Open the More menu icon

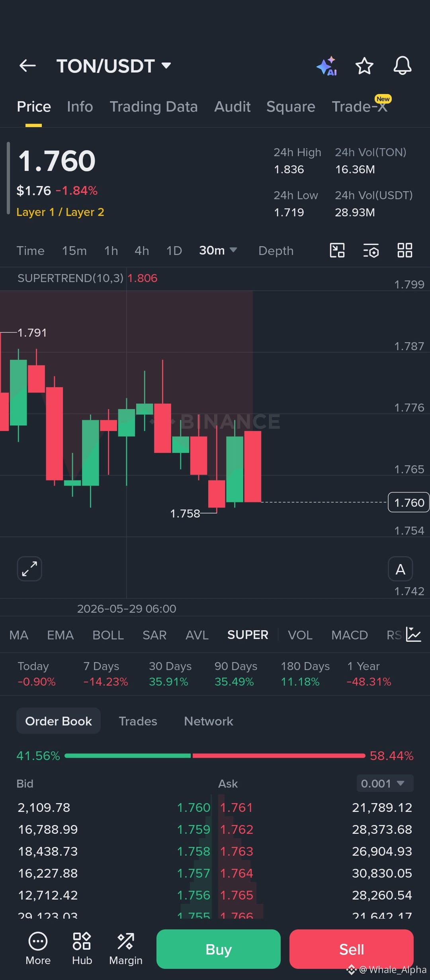(38, 949)
